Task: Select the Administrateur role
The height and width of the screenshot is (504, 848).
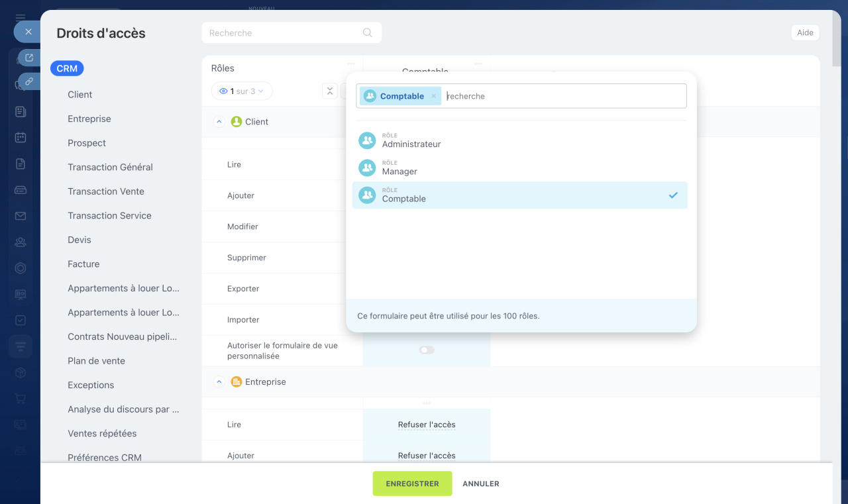Action: click(x=411, y=140)
